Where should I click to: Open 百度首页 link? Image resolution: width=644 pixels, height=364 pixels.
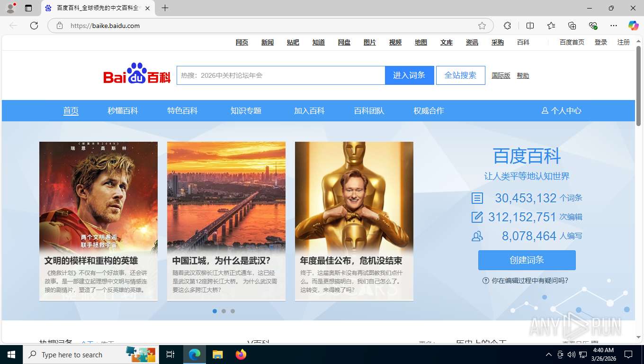pyautogui.click(x=572, y=42)
